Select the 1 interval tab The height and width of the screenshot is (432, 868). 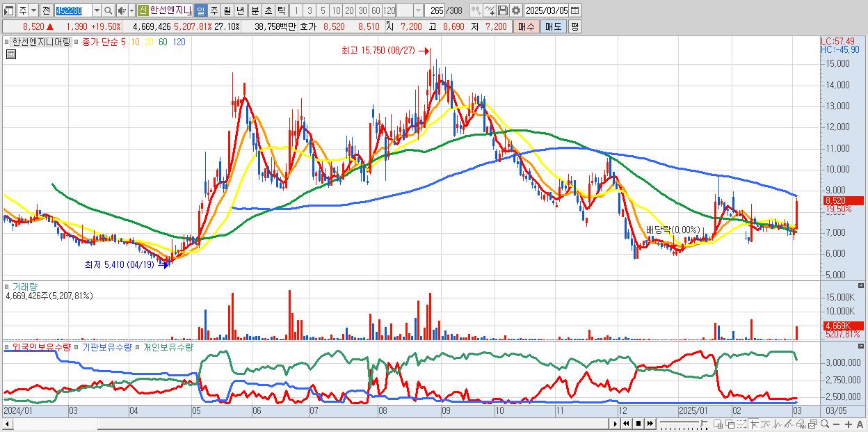[296, 10]
